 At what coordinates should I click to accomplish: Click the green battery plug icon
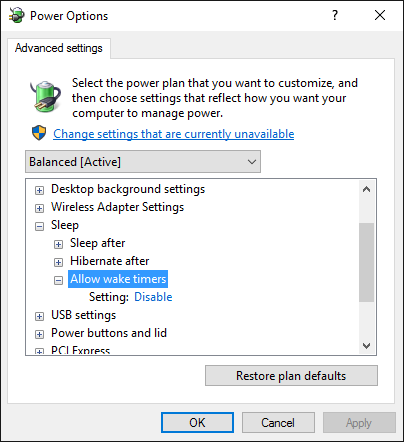pos(45,96)
